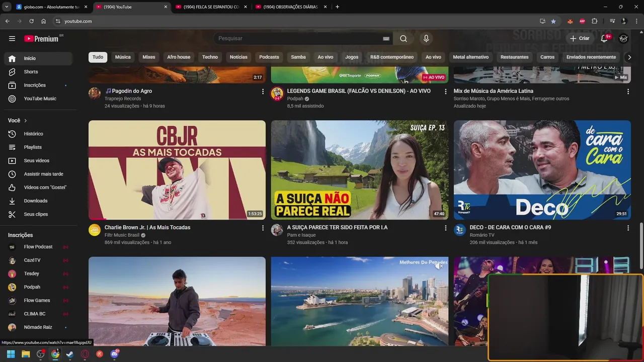Open Assistir mais tarde
This screenshot has height=362, width=644.
[38, 174]
